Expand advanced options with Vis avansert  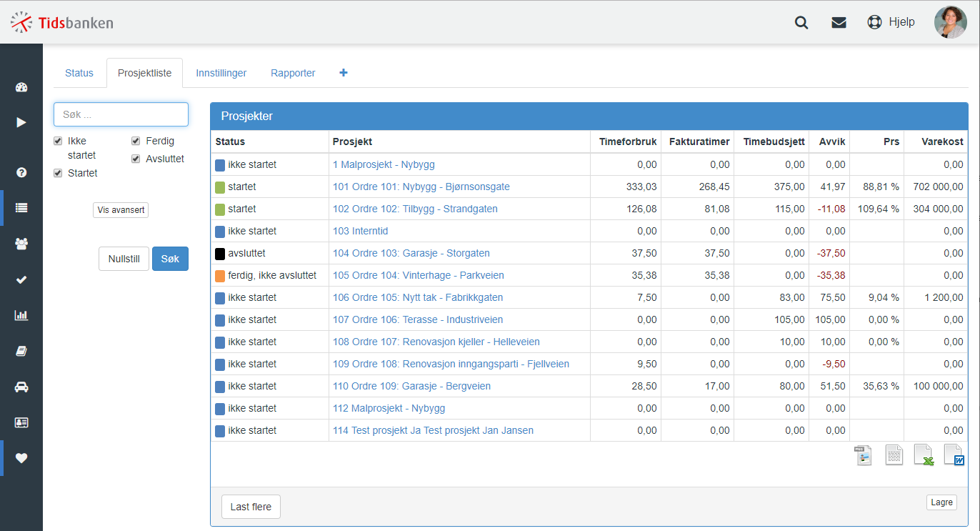click(121, 210)
